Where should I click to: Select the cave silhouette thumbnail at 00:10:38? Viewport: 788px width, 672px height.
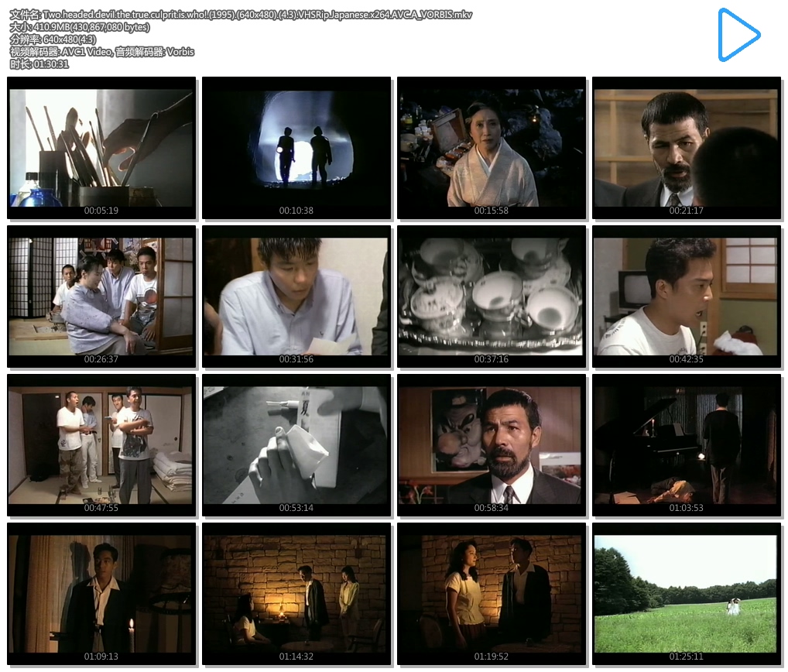(x=296, y=147)
